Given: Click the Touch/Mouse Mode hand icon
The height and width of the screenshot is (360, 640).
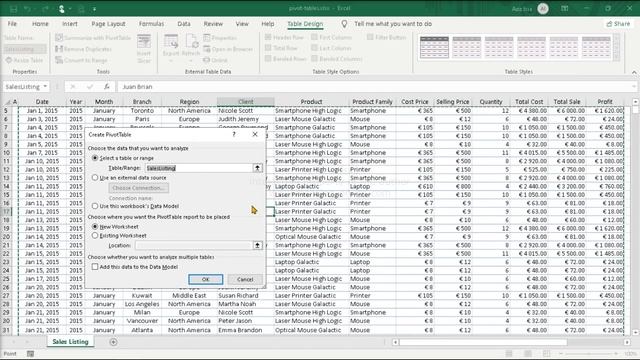Looking at the screenshot, I should tap(62, 9).
